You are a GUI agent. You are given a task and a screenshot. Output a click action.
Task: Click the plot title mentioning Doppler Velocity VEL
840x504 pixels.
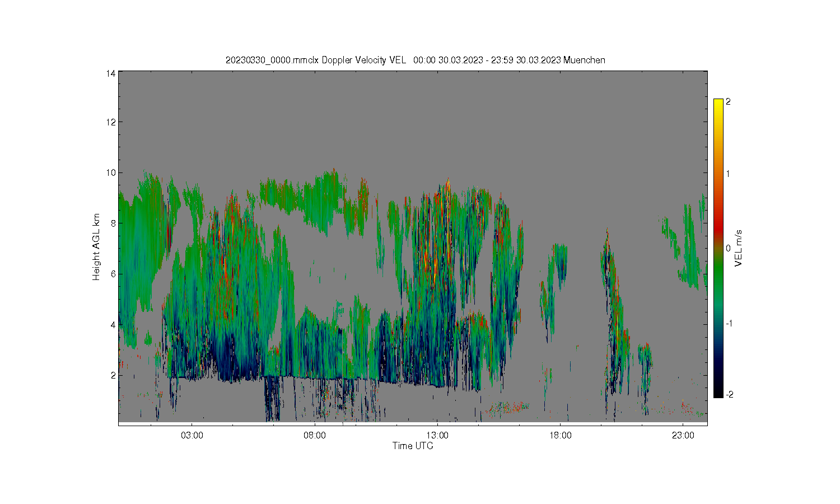pos(415,60)
